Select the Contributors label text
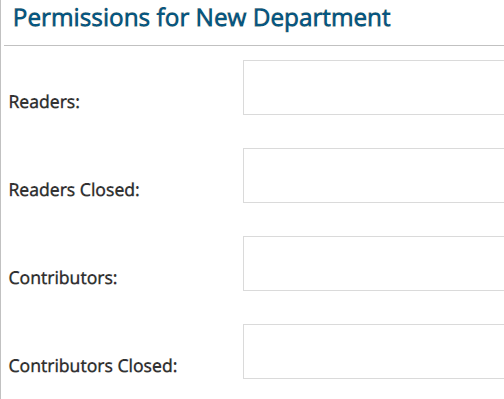 point(63,278)
